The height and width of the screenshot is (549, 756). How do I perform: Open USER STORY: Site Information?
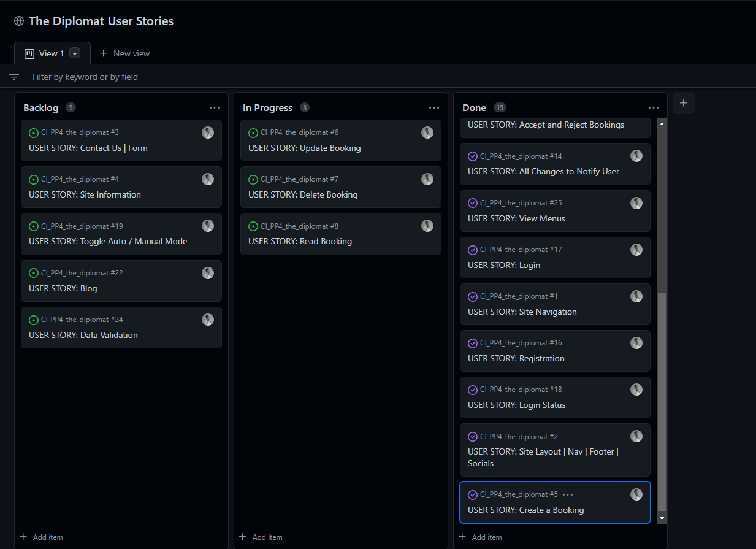pos(85,194)
